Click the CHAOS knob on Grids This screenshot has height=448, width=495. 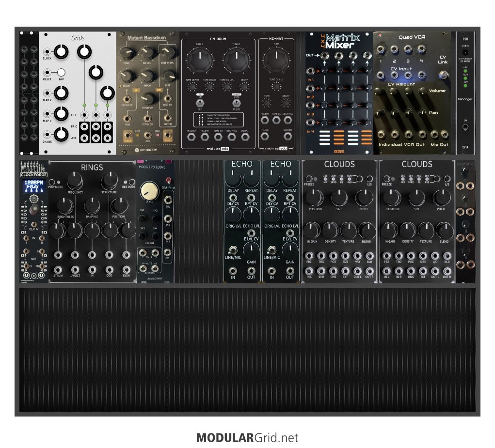pyautogui.click(x=61, y=135)
